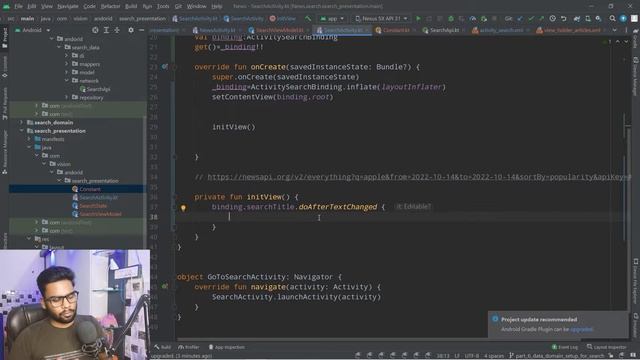
Task: Click the Git branch name in the status bar
Action: click(557, 356)
